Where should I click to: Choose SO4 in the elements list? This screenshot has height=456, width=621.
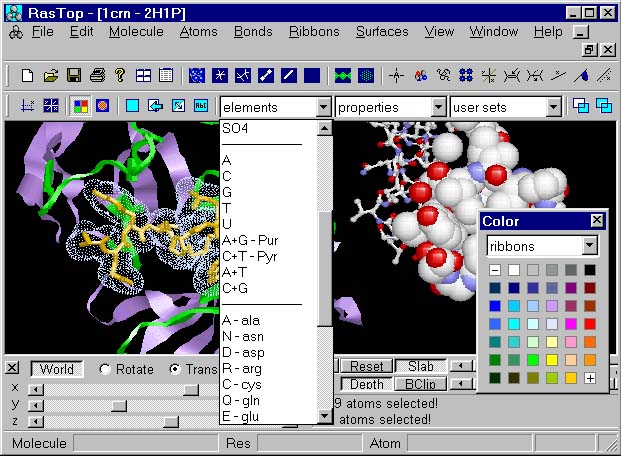[235, 128]
